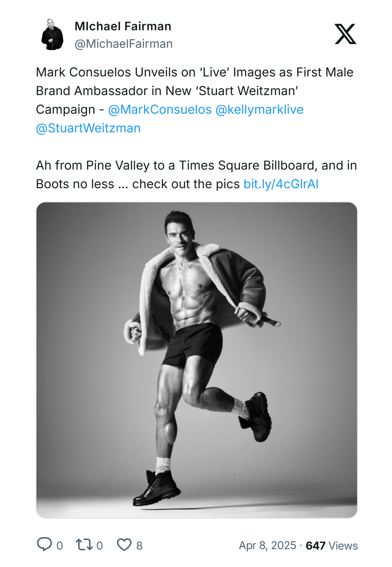Screen dimensions: 392x567
Task: Click the X logo icon
Action: [x=345, y=34]
